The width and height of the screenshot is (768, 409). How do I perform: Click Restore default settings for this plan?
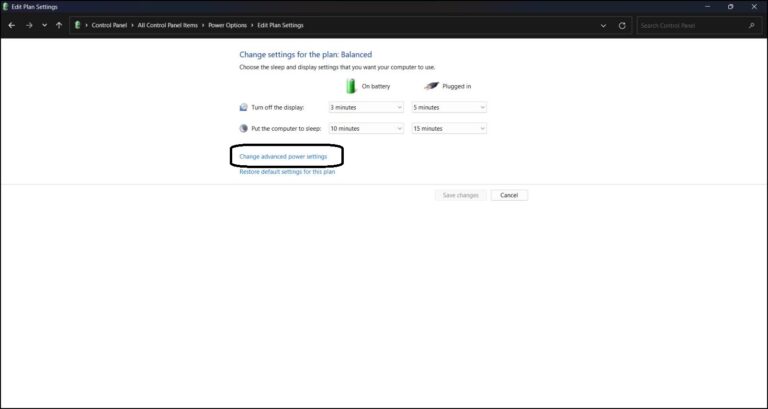287,172
